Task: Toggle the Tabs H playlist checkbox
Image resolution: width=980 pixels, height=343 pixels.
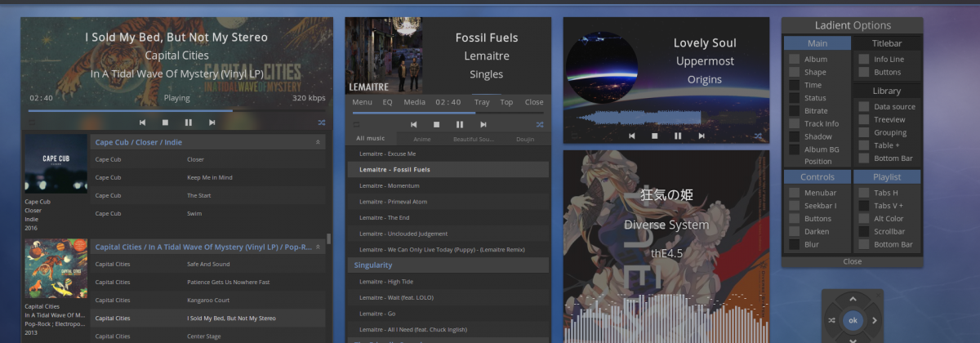Action: (864, 193)
